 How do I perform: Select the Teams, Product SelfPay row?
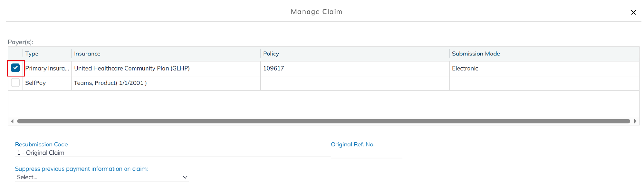coord(110,83)
